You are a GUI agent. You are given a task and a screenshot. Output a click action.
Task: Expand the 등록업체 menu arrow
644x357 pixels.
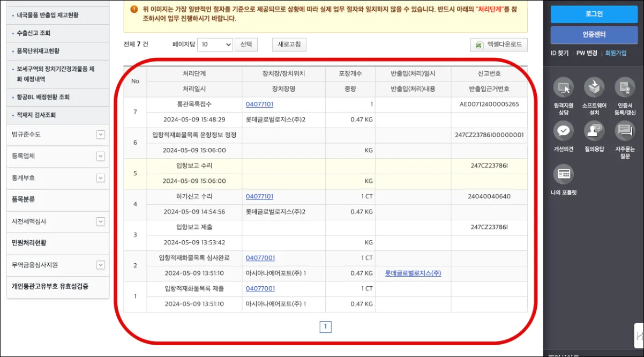coord(101,156)
